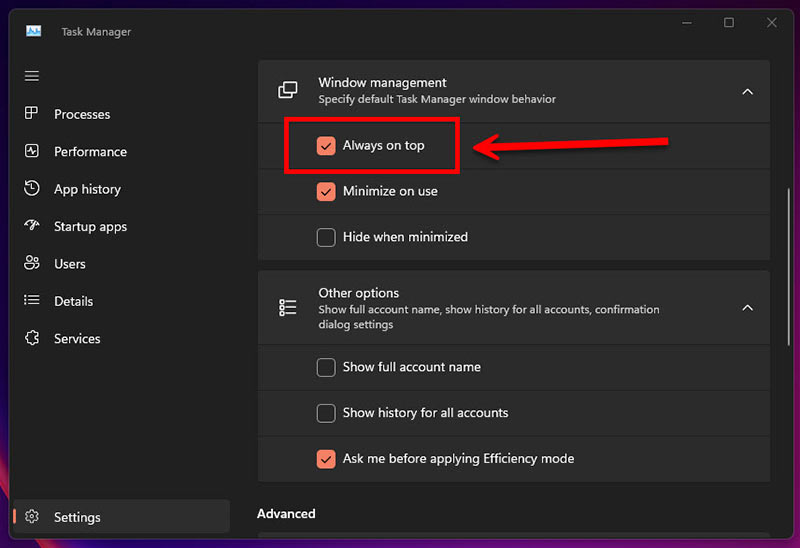Minimize the Task Manager window
The image size is (800, 548).
(687, 23)
